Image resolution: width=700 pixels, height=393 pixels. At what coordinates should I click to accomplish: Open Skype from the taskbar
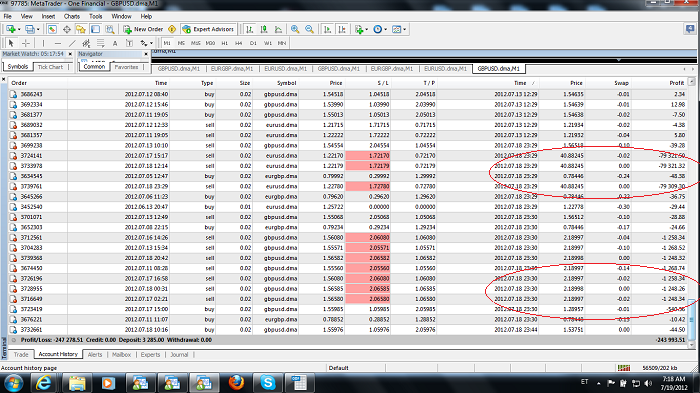click(x=267, y=383)
